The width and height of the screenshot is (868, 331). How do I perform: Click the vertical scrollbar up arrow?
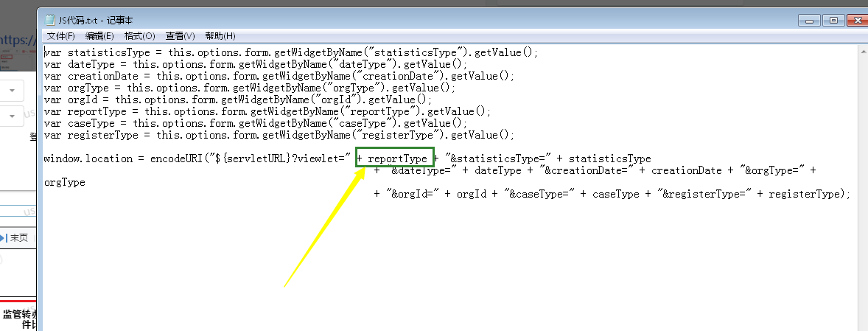864,50
